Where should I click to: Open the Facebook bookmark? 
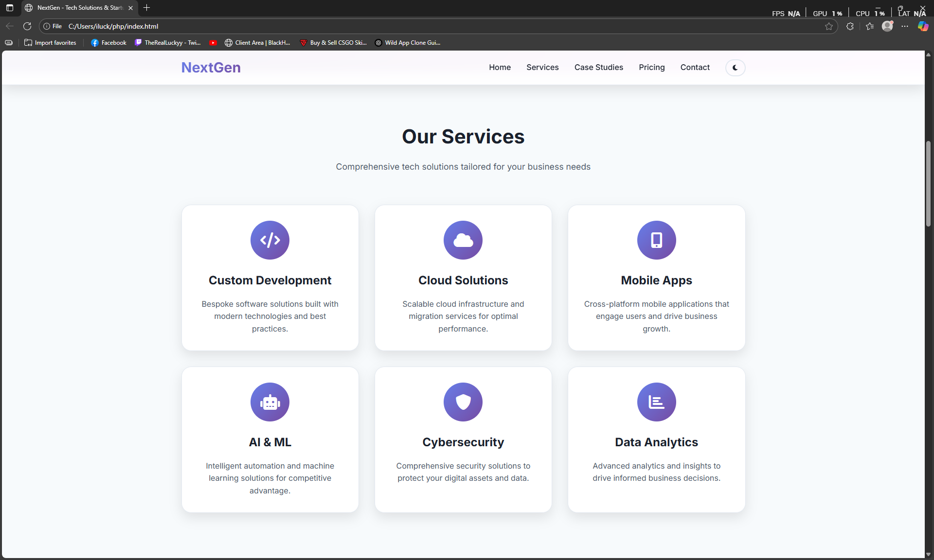click(x=108, y=43)
